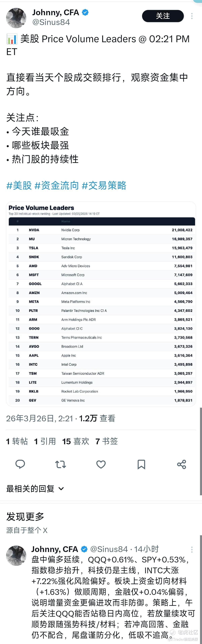The width and height of the screenshot is (202, 644).
Task: Like the post with heart icon
Action: (x=101, y=464)
